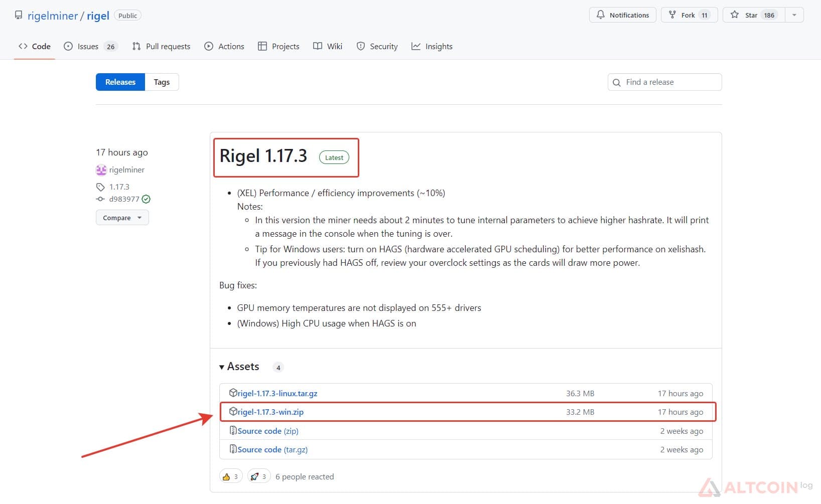Image resolution: width=821 pixels, height=504 pixels.
Task: Click the 36.3 MB size of linux.tar.gz
Action: (580, 393)
